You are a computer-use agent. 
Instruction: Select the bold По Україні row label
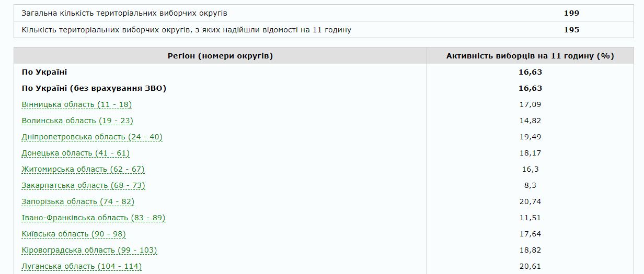44,72
